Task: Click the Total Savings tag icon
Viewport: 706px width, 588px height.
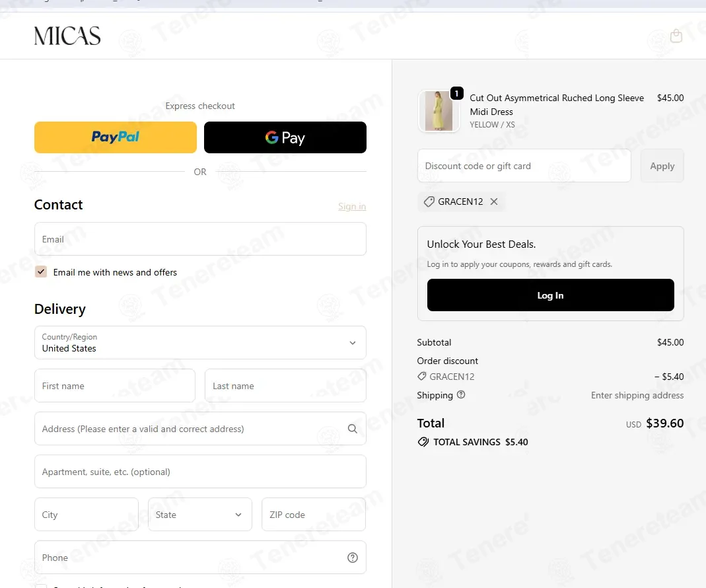Action: coord(423,442)
